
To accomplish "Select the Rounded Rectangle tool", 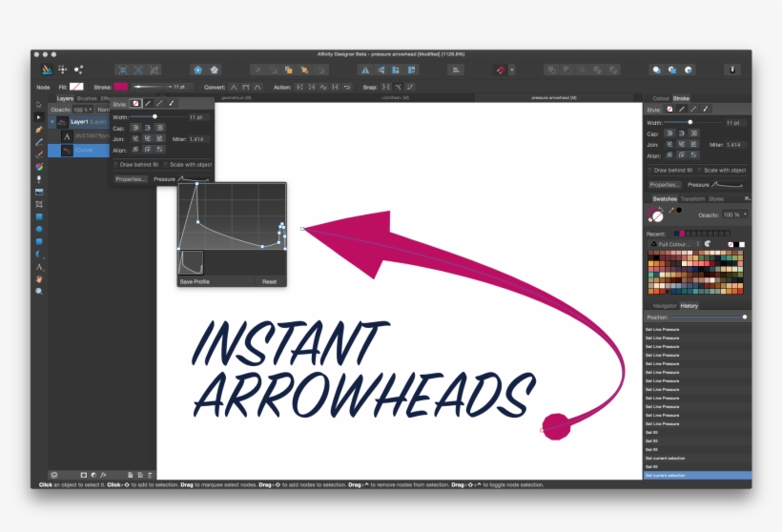I will (39, 242).
